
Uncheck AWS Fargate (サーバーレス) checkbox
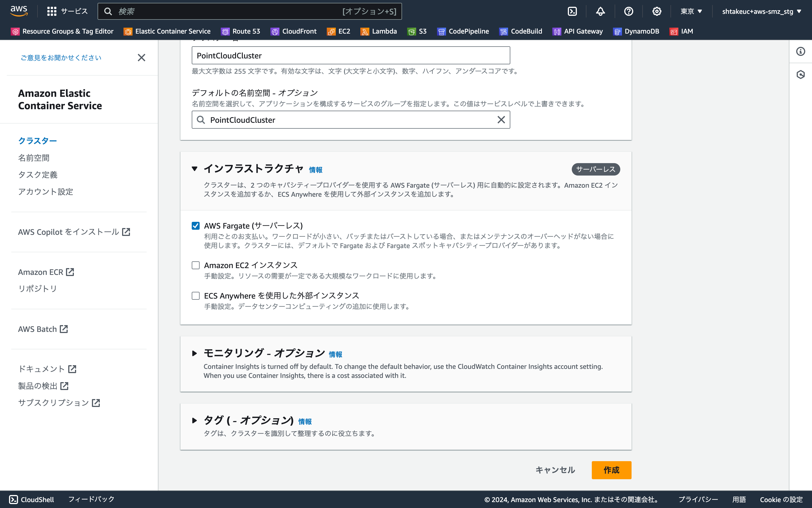[x=196, y=225]
